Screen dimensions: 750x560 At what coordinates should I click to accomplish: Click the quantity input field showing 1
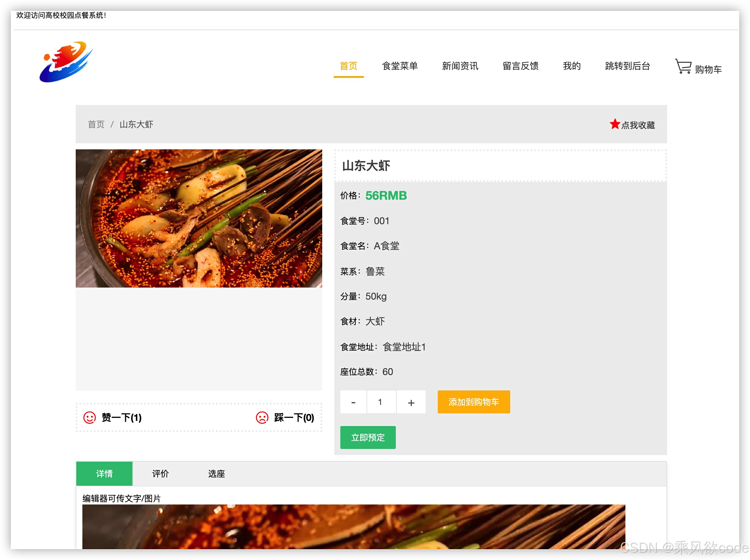point(381,402)
